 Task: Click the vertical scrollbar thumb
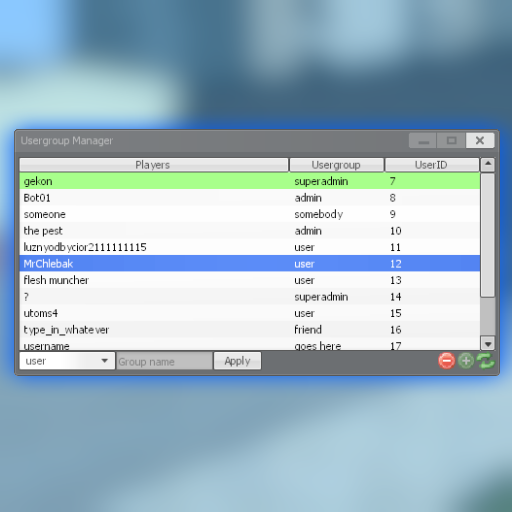click(488, 235)
